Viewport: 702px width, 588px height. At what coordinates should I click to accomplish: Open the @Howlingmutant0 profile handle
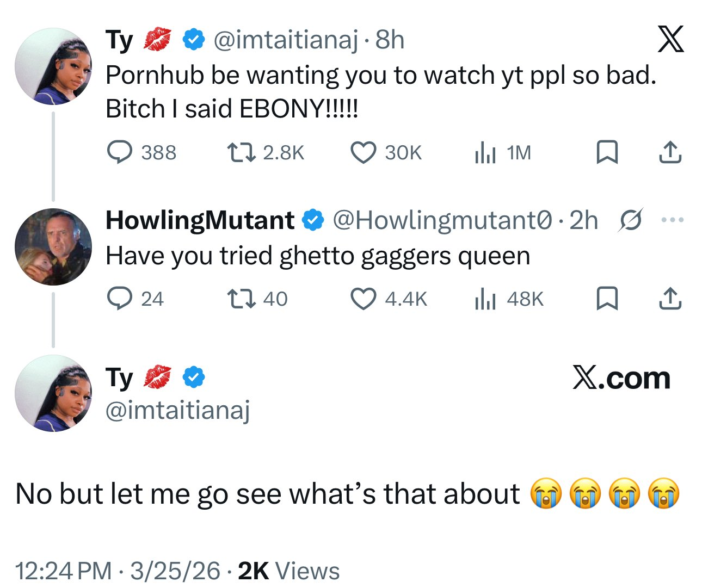pyautogui.click(x=442, y=220)
